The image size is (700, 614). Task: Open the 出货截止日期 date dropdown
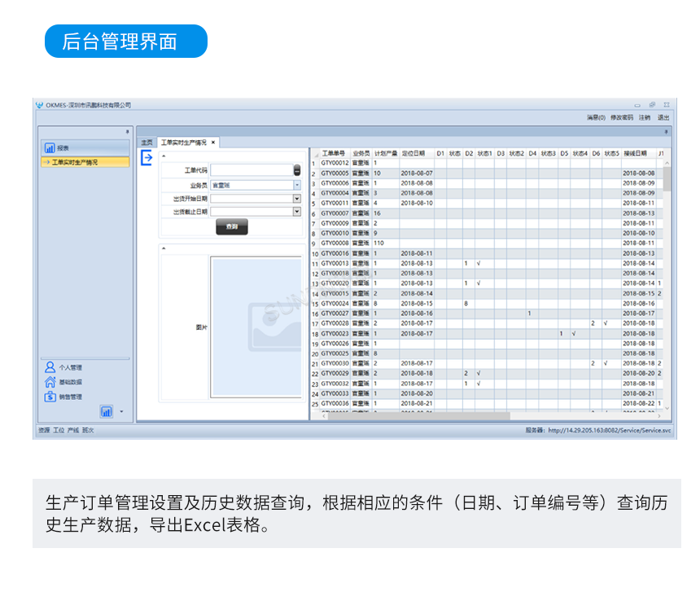pyautogui.click(x=297, y=211)
